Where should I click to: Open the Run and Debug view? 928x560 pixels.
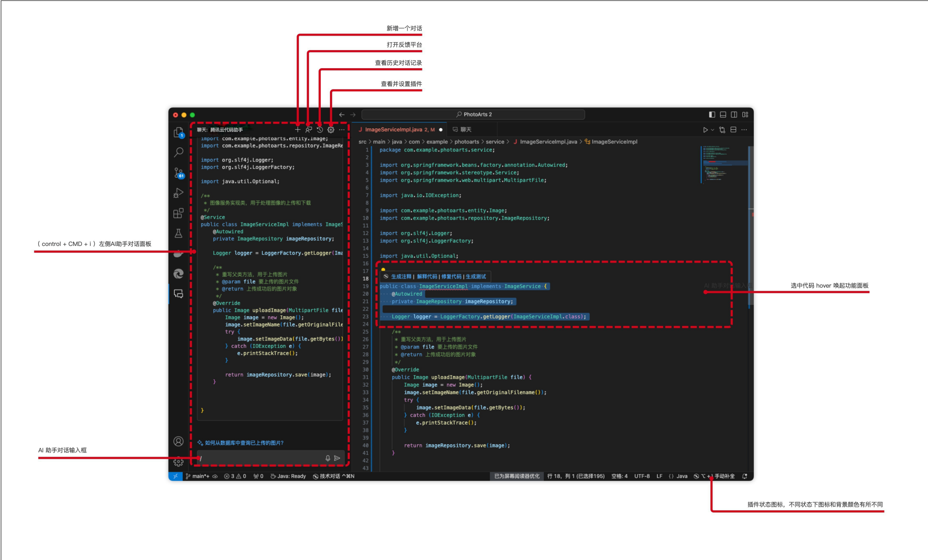[179, 192]
